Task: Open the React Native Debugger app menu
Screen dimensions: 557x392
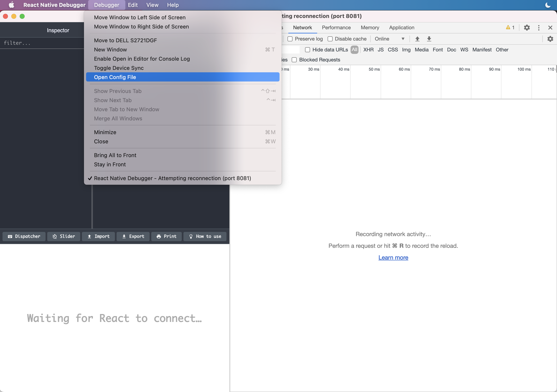Action: 54,5
